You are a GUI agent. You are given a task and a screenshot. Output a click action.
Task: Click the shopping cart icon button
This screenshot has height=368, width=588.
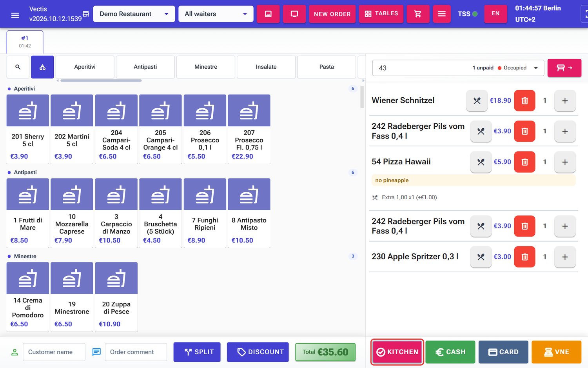(x=418, y=14)
